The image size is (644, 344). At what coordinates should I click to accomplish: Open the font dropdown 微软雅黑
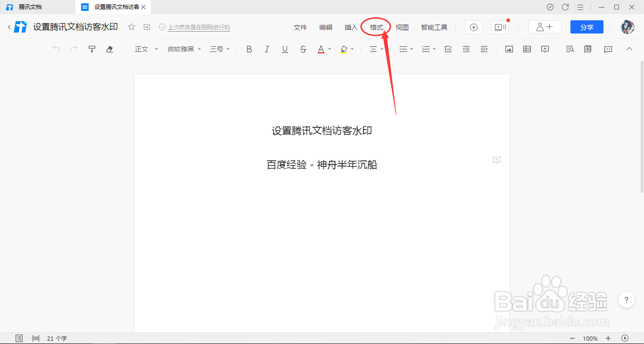point(184,49)
